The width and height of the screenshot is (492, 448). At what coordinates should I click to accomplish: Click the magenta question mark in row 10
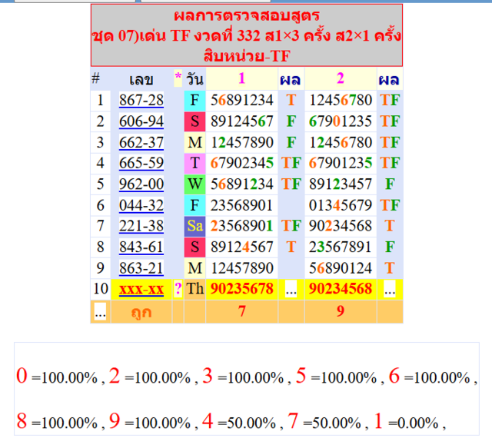(x=178, y=289)
